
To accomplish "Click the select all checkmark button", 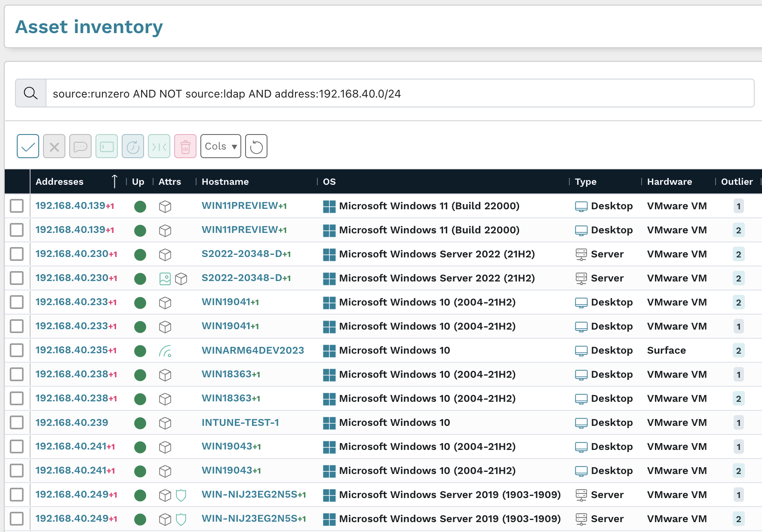I will pos(28,146).
